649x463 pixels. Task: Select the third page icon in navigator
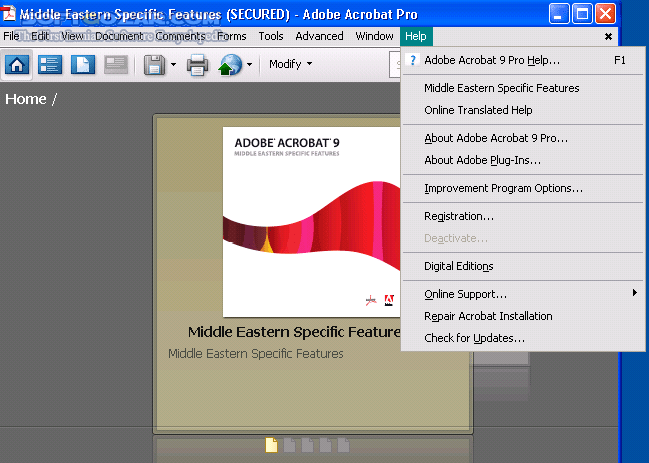coord(308,445)
